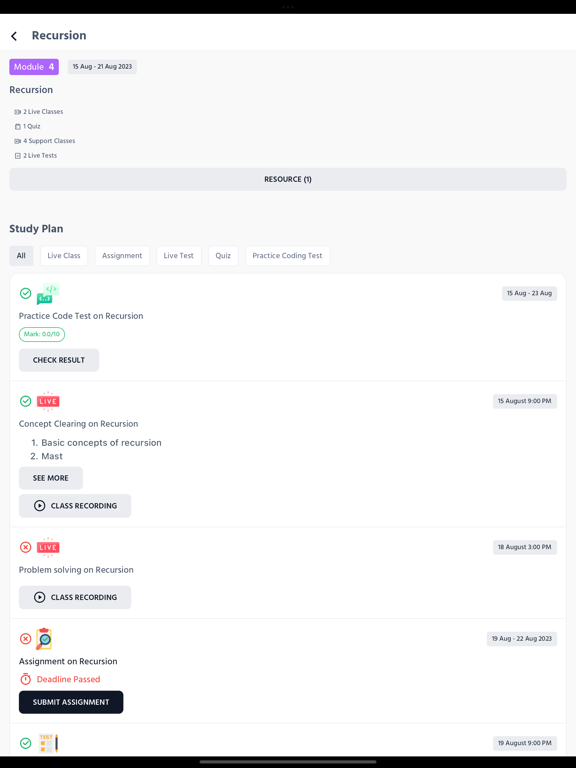This screenshot has height=768, width=576.
Task: Click the Module 4 purple badge
Action: [x=34, y=67]
